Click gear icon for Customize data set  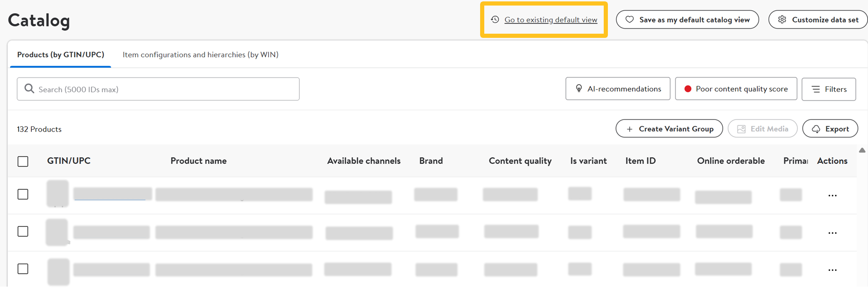coord(782,19)
